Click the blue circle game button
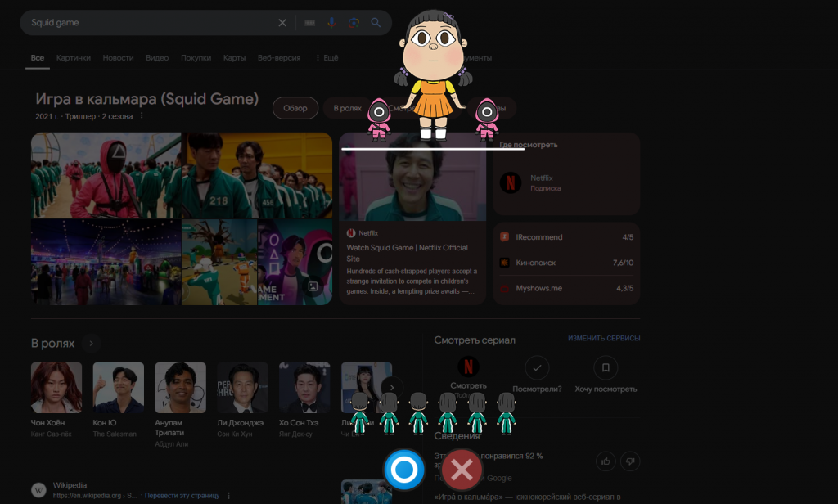838x504 pixels. coord(404,470)
